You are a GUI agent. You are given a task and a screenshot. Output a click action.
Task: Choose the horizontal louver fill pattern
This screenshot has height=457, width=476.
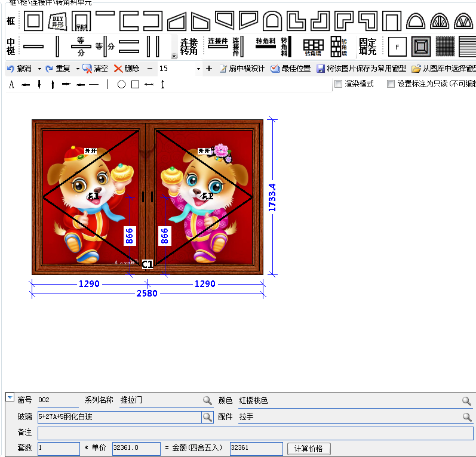[468, 47]
